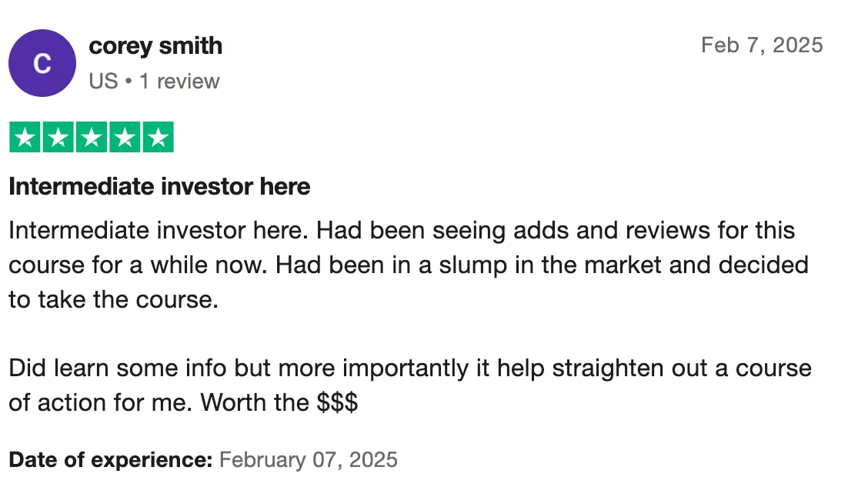
Task: Click the purple C avatar circle
Action: point(42,63)
